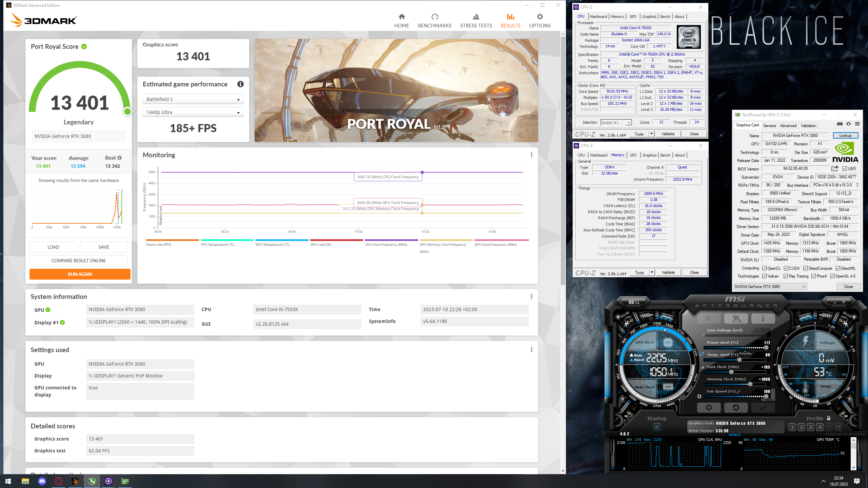
Task: Open the STRESS TESTS section in 3DMark
Action: [x=476, y=21]
